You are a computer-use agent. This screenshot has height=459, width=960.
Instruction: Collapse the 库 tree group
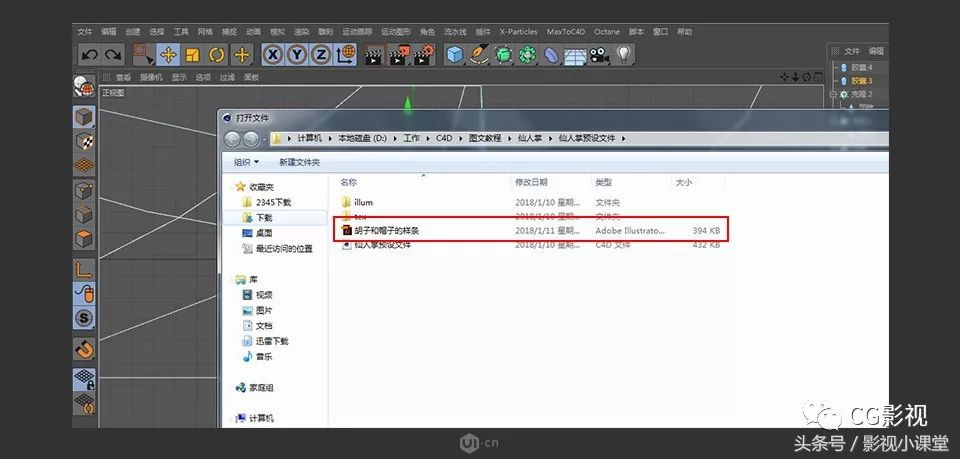point(231,279)
